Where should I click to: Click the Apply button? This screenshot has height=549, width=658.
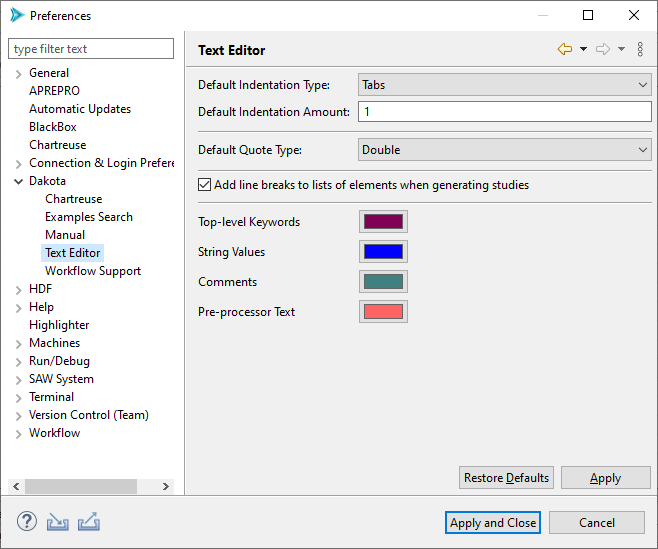pyautogui.click(x=606, y=478)
